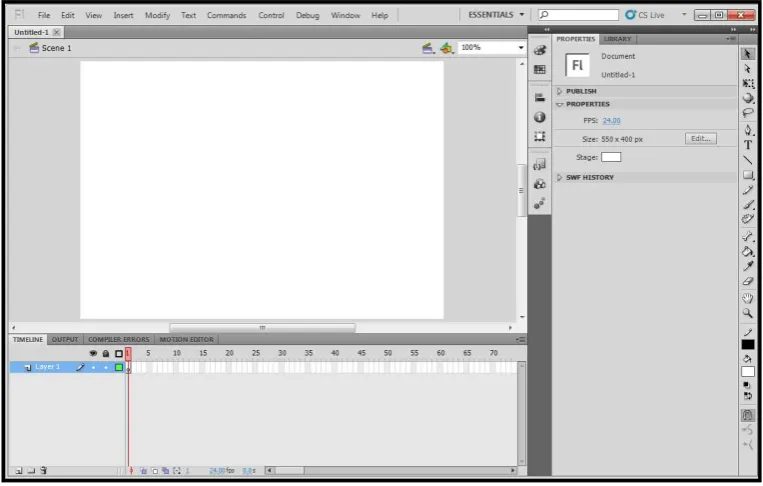Select the Zoom magnifier tool
This screenshot has height=486, width=763.
click(748, 313)
